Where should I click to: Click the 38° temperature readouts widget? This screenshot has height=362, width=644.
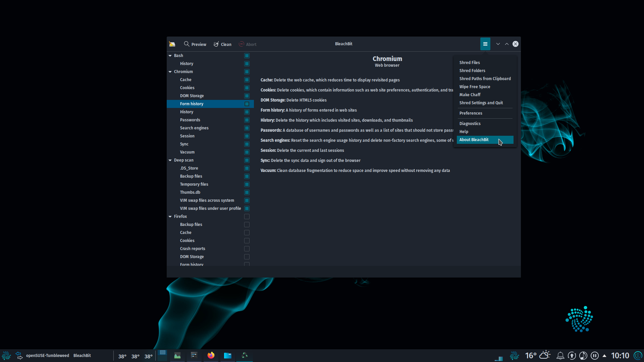[x=135, y=356]
